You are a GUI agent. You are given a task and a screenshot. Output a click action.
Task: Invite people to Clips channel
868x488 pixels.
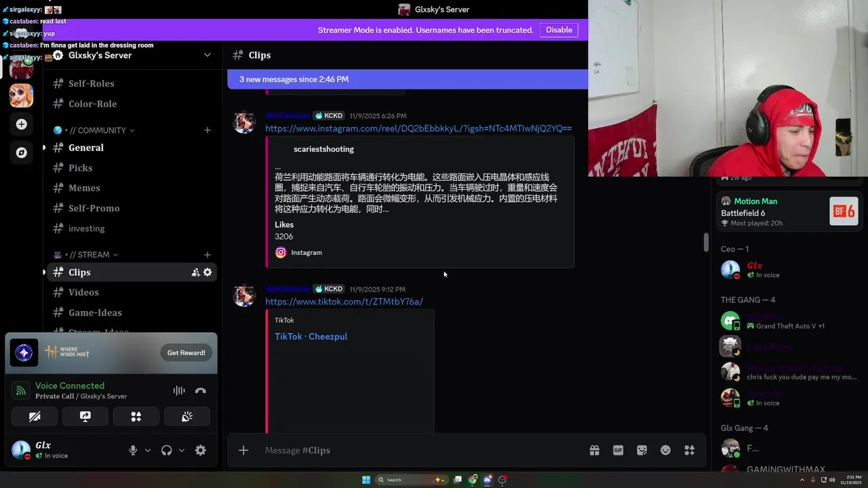pos(195,272)
